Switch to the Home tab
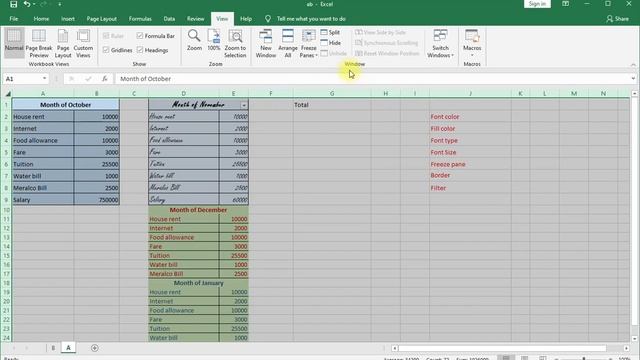 [41, 19]
